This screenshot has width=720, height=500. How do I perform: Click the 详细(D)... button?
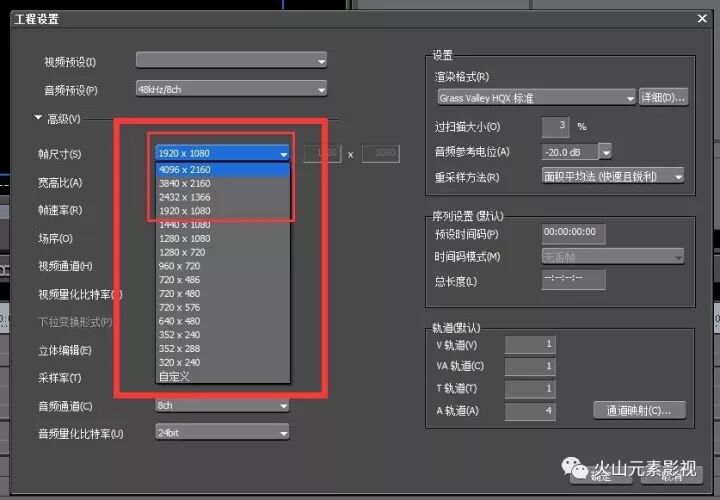663,97
